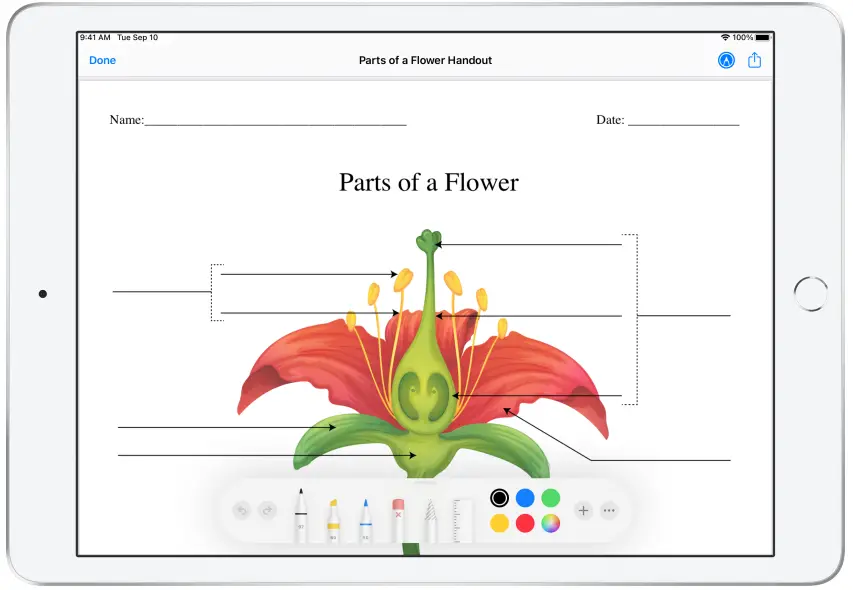The width and height of the screenshot is (853, 590).
Task: Select the blue color swatch
Action: pyautogui.click(x=525, y=497)
